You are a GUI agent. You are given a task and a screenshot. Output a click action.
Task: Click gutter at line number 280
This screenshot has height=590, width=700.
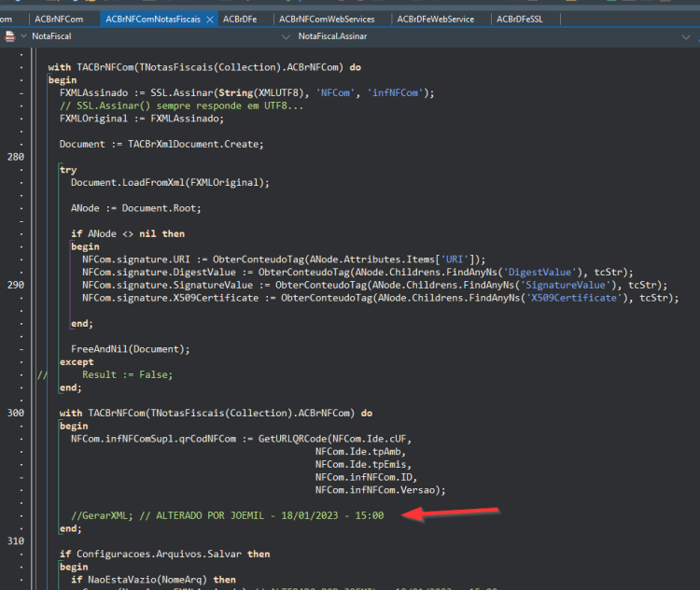(16, 157)
